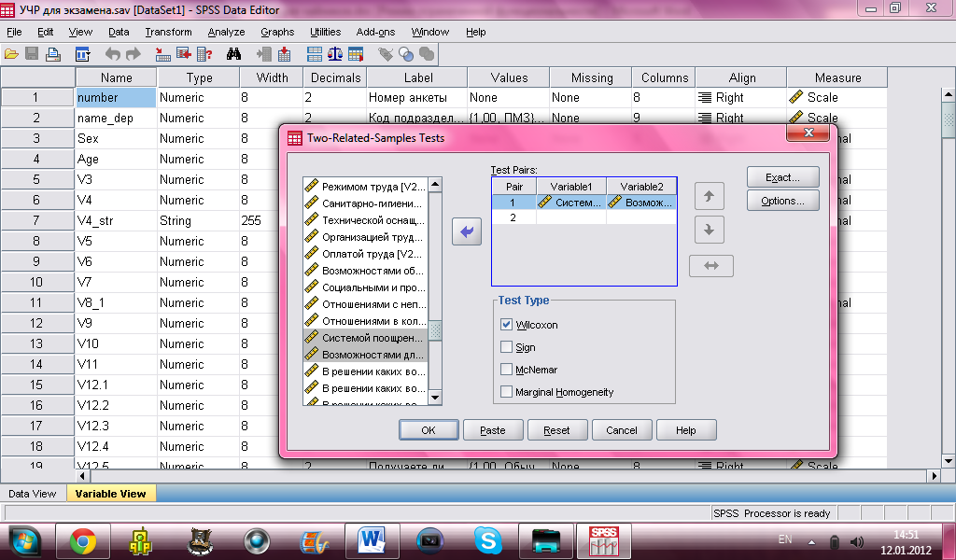This screenshot has height=560, width=956.
Task: Click the volume speaker tray icon
Action: coord(857,541)
